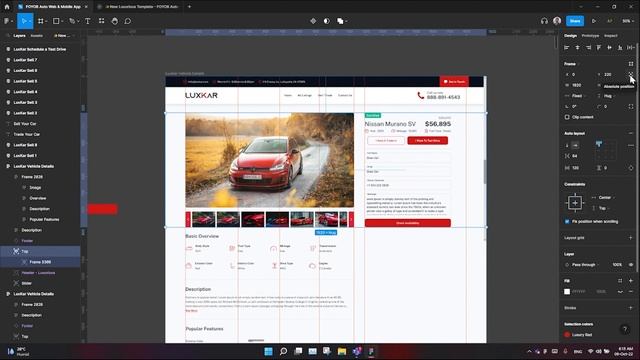
Task: Switch to the Design tab
Action: pyautogui.click(x=570, y=36)
